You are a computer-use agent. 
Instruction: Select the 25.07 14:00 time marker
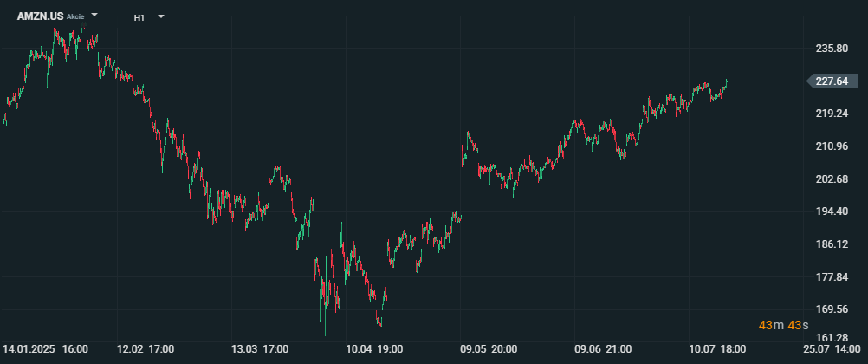831,349
